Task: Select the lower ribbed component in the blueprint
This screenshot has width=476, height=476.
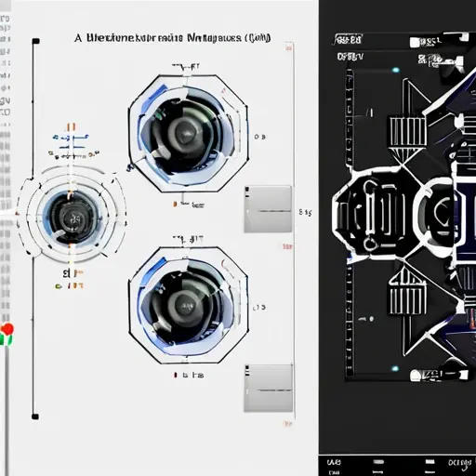Action: [x=407, y=300]
